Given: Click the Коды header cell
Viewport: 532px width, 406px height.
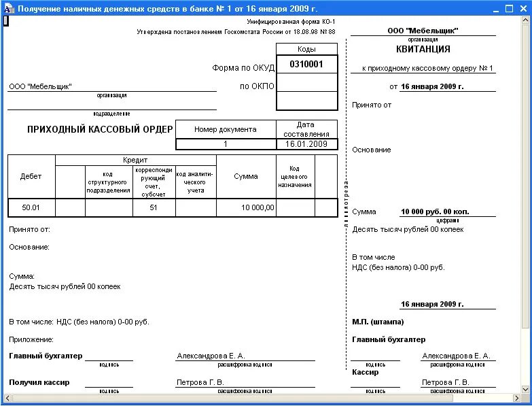Looking at the screenshot, I should [x=306, y=49].
